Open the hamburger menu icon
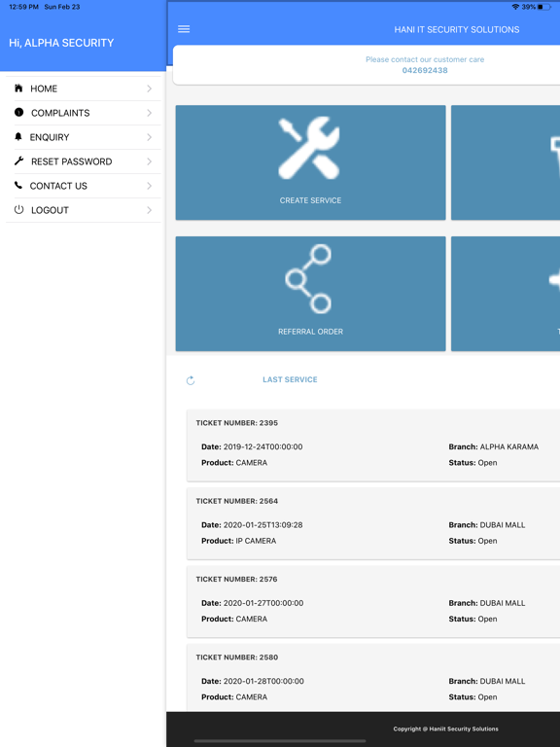 coord(184,29)
